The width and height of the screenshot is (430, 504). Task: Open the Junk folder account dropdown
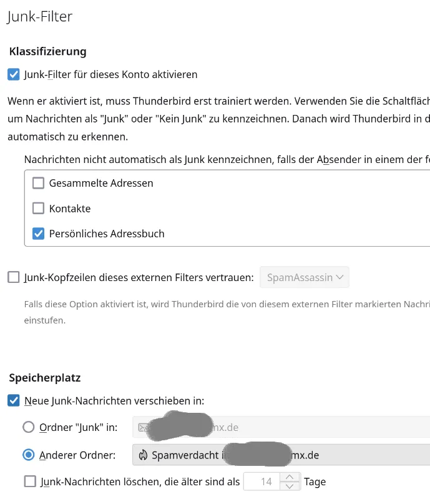(x=281, y=428)
